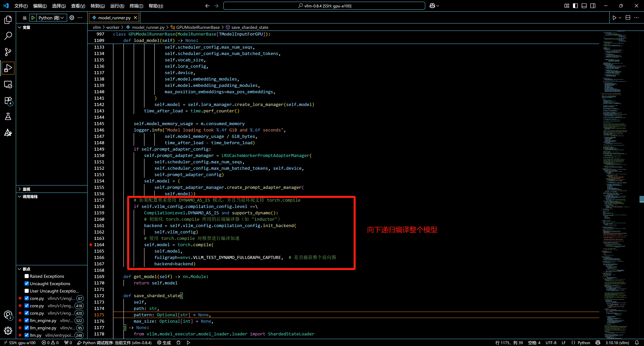Open the Search view icon
The width and height of the screenshot is (644, 346).
[x=8, y=36]
